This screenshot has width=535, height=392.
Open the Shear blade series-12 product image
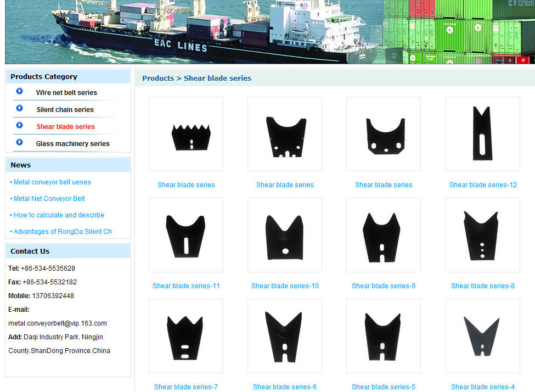(482, 134)
